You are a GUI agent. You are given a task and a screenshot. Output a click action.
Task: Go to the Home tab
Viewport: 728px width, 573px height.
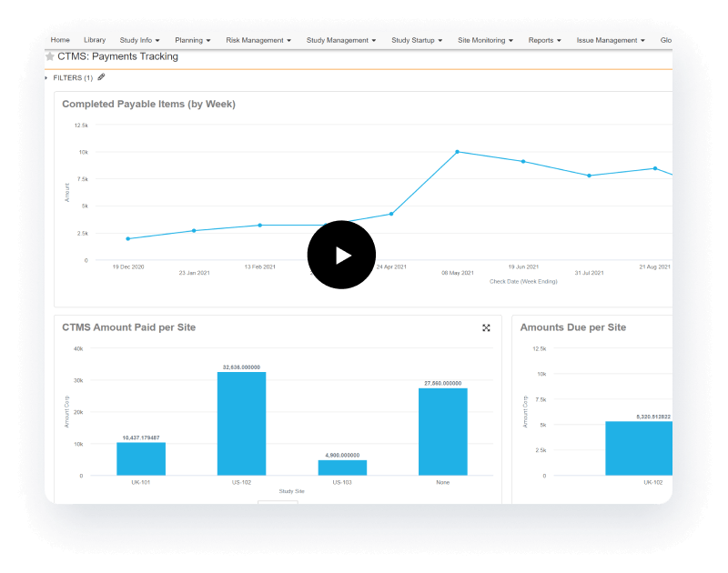click(x=60, y=40)
